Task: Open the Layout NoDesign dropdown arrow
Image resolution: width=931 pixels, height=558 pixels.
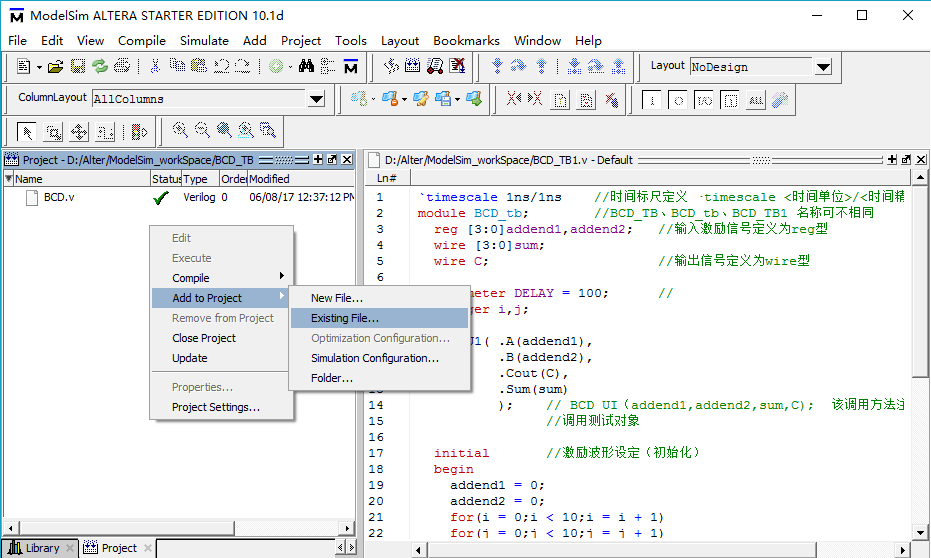Action: coord(823,67)
